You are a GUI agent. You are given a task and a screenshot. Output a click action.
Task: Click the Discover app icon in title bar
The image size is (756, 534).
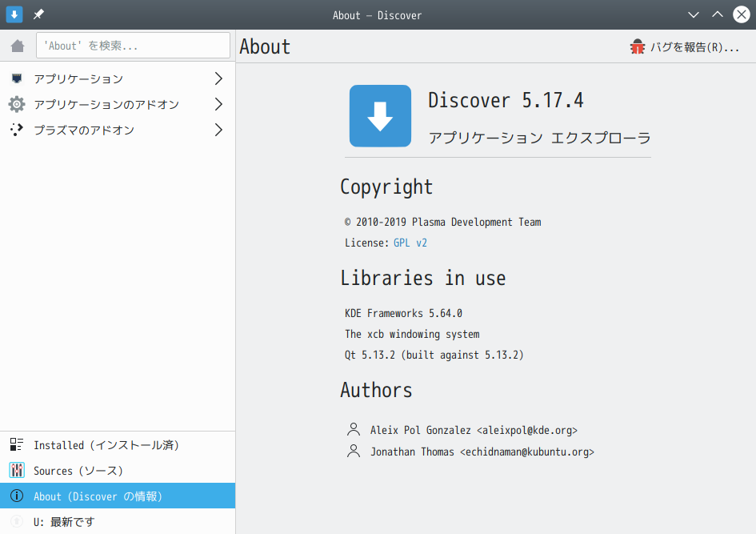coord(14,14)
